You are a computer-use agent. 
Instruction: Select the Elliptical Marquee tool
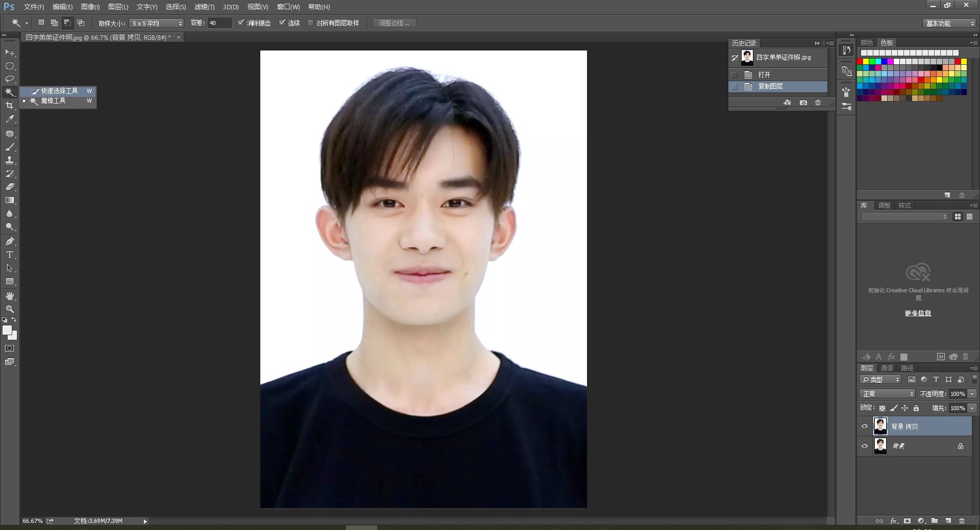[10, 66]
